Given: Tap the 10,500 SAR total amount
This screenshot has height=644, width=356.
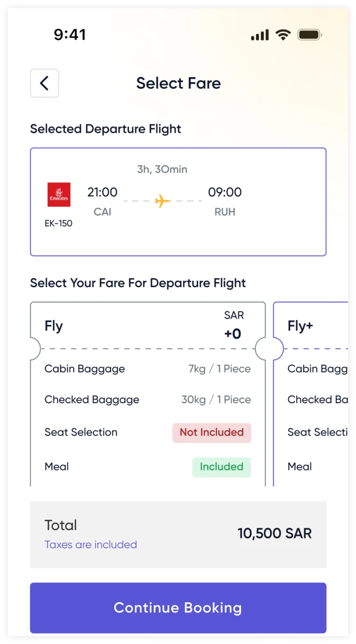Looking at the screenshot, I should (x=274, y=534).
